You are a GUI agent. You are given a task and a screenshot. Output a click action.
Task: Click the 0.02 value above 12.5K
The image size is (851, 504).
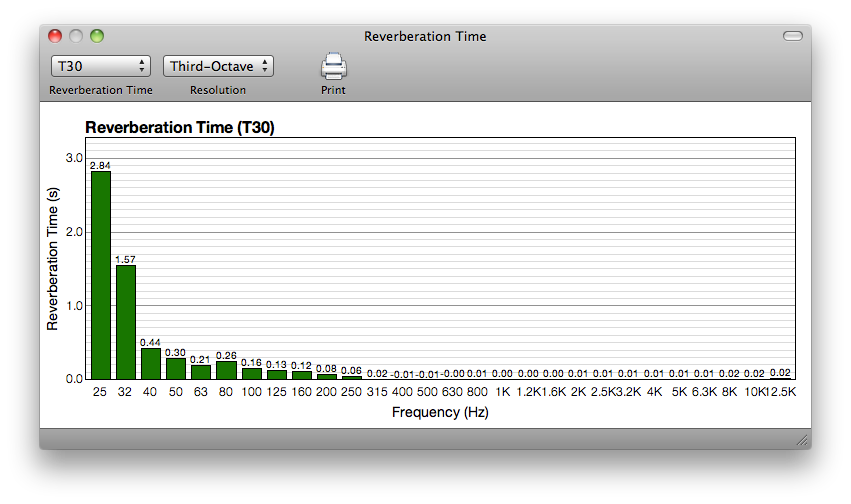pos(780,373)
